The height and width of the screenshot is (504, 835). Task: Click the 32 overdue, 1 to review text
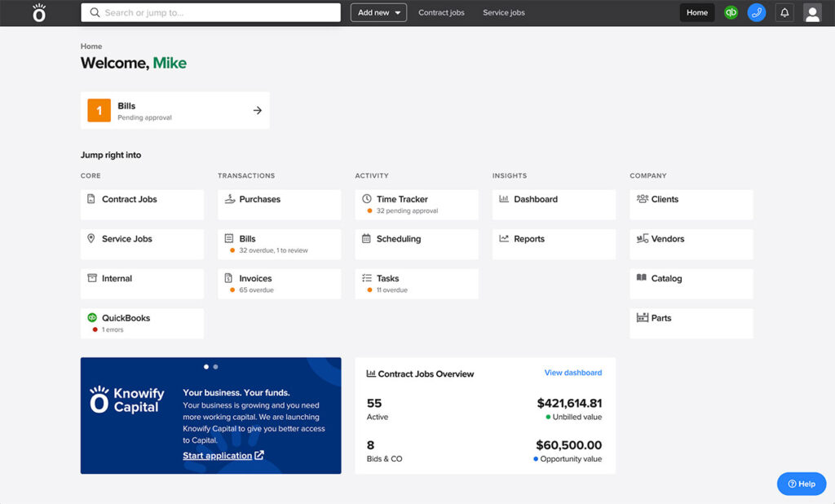[273, 250]
